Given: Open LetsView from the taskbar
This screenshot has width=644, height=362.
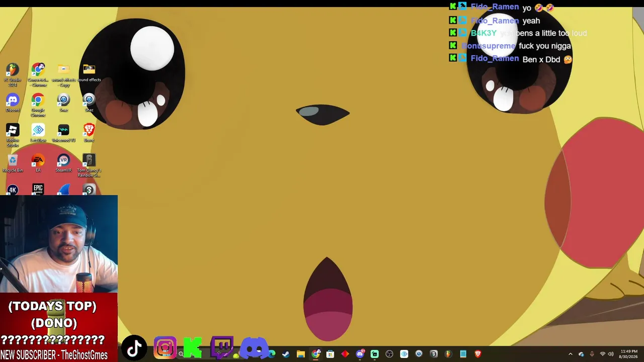Looking at the screenshot, I should click(404, 354).
